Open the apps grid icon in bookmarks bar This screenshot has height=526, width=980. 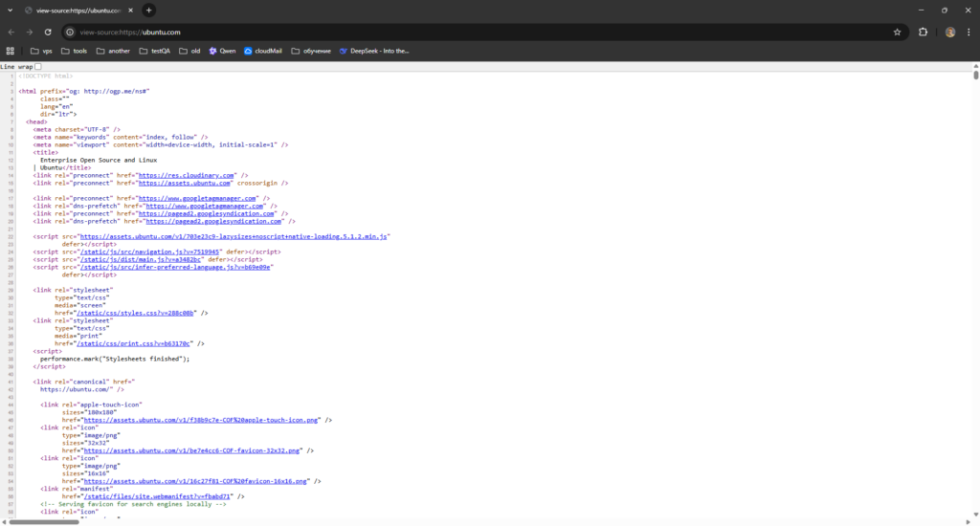[11, 51]
